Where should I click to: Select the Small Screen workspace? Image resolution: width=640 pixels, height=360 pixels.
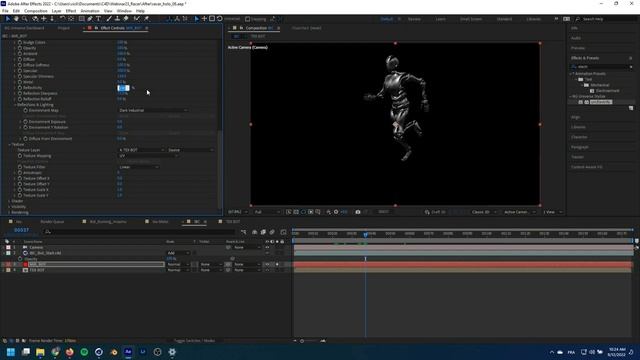[x=471, y=19]
